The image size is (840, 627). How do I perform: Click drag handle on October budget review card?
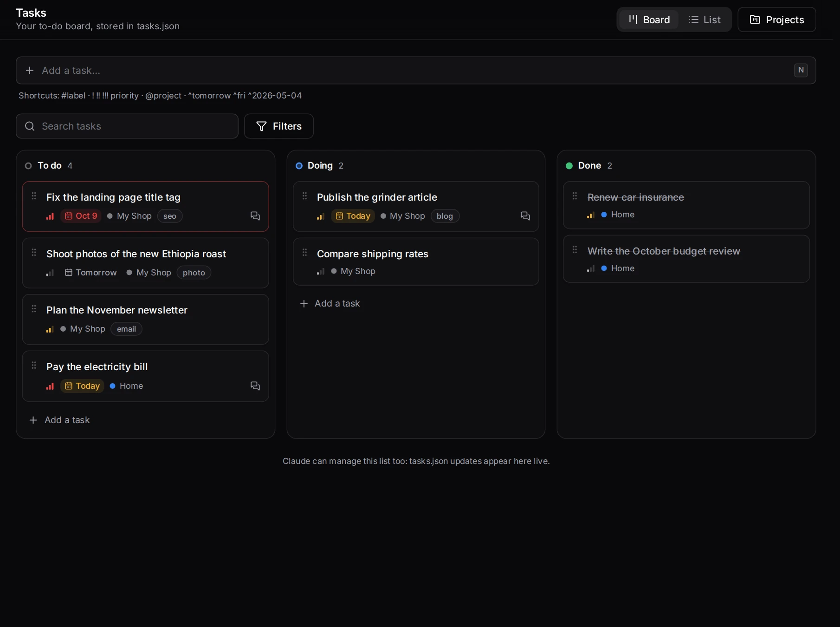pyautogui.click(x=575, y=250)
